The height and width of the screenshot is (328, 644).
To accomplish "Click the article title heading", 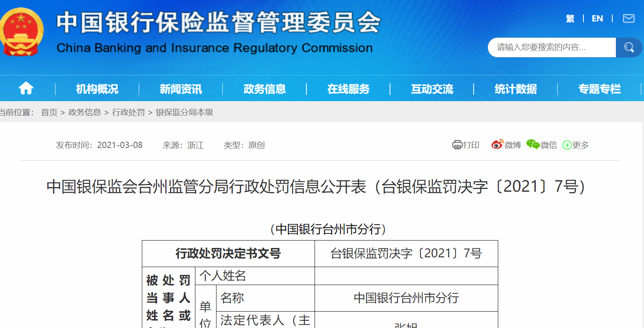I will 316,187.
